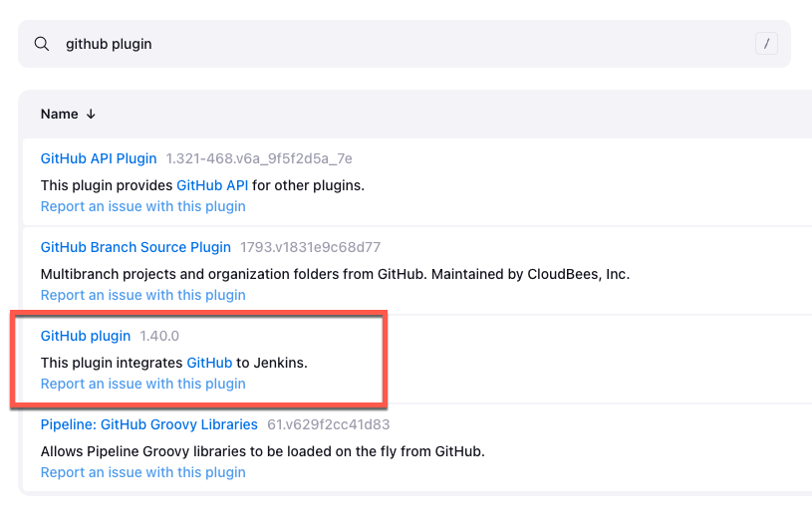Image resolution: width=812 pixels, height=528 pixels.
Task: Follow the GitHub API link in description
Action: [x=211, y=185]
